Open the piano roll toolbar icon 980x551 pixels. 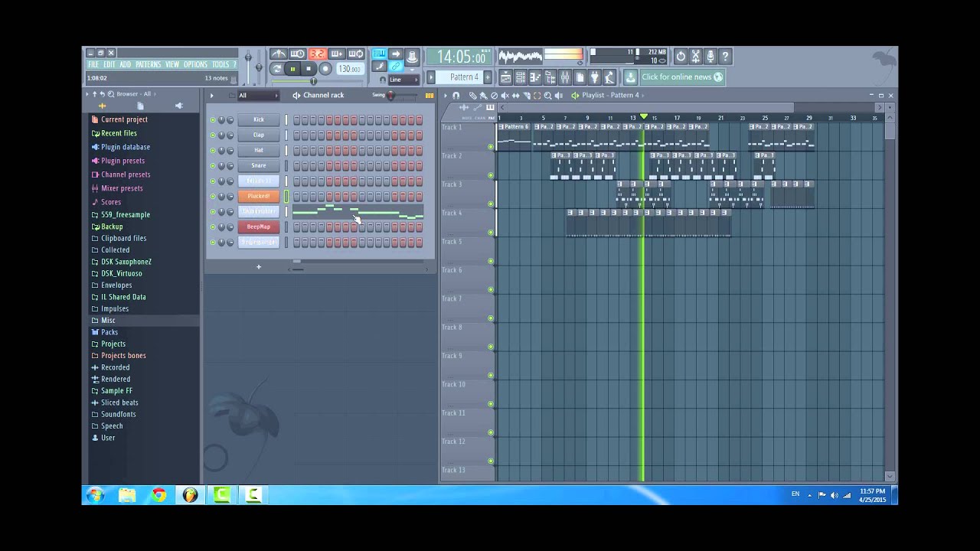535,77
